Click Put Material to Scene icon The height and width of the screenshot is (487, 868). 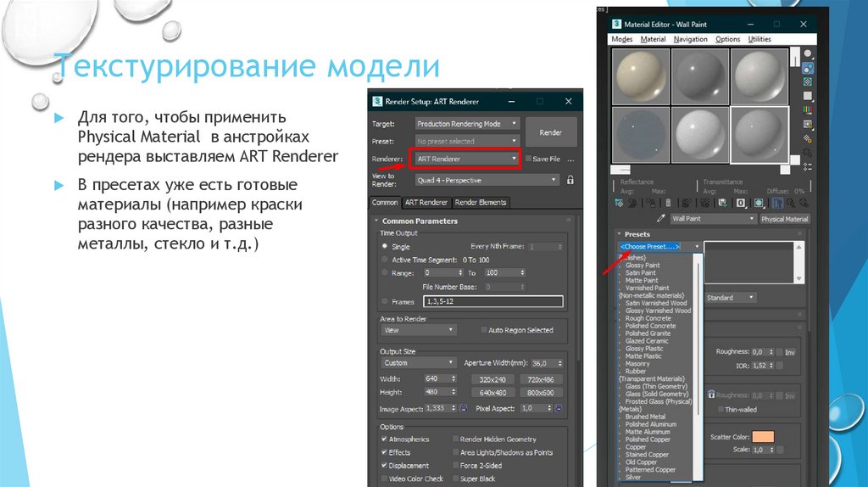click(x=632, y=203)
